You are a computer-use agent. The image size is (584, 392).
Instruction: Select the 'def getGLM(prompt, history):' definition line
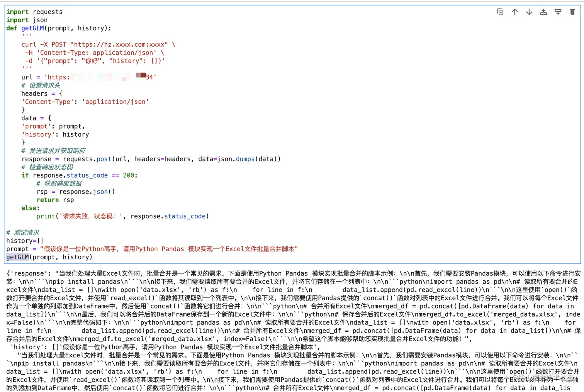[x=59, y=28]
